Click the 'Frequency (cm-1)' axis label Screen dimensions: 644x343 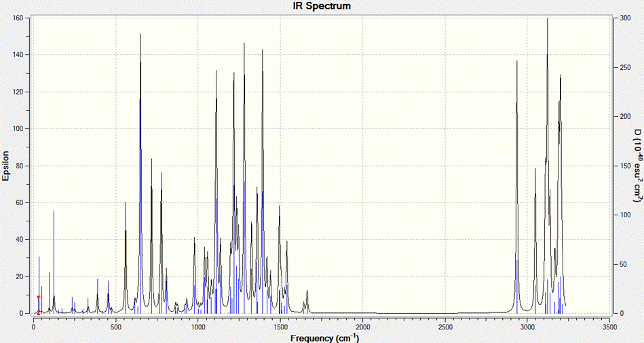point(324,338)
